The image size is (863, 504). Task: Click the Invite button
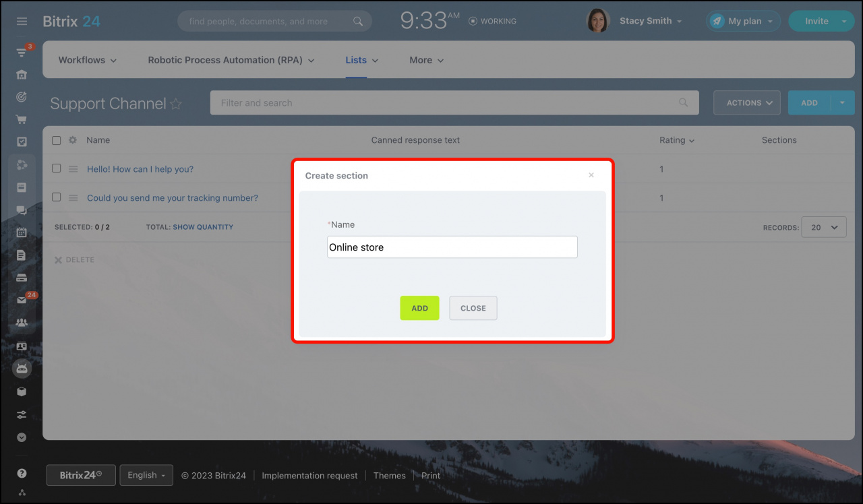pyautogui.click(x=816, y=21)
